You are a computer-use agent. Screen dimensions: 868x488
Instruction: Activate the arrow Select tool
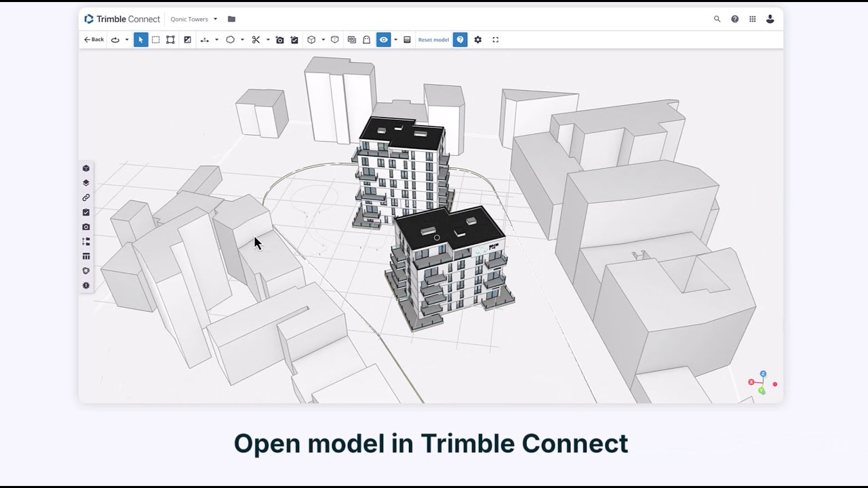click(140, 40)
